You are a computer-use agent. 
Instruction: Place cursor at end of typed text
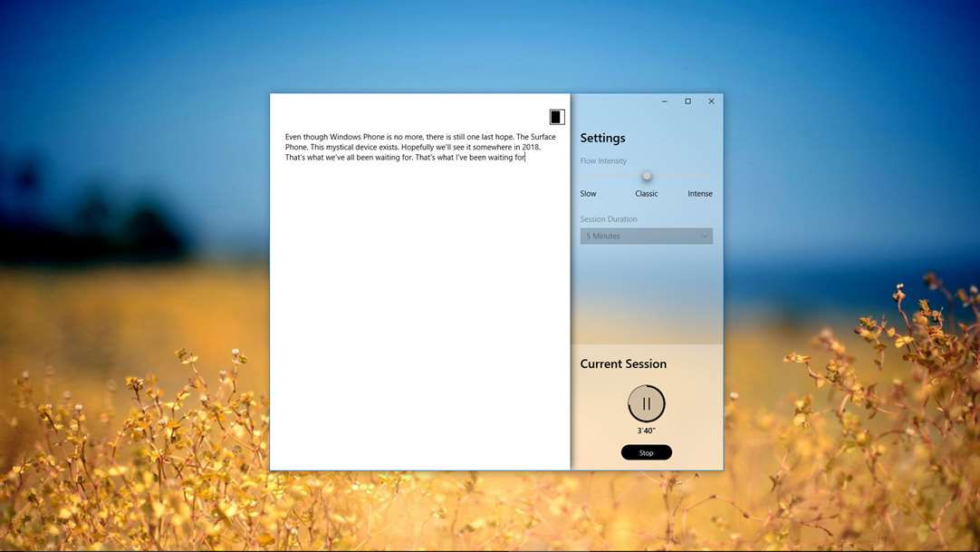click(x=525, y=158)
